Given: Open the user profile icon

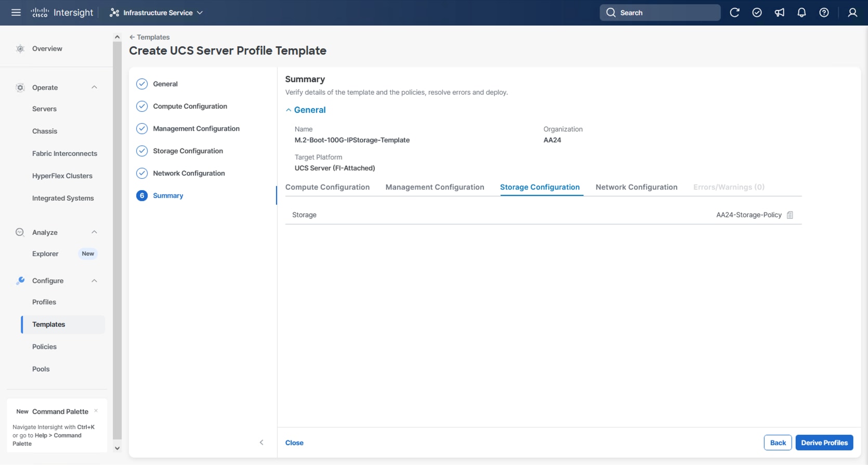Looking at the screenshot, I should point(852,12).
